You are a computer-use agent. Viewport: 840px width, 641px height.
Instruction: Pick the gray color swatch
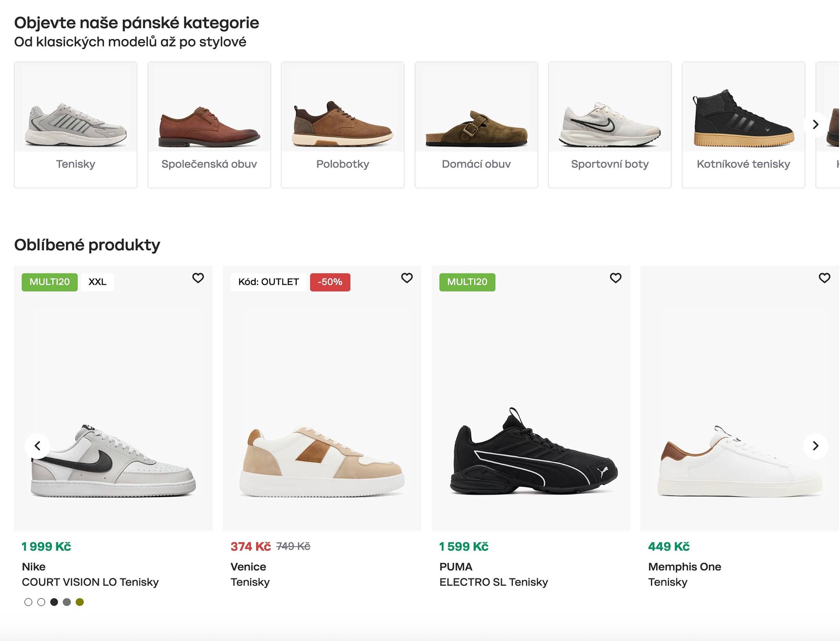tap(67, 602)
